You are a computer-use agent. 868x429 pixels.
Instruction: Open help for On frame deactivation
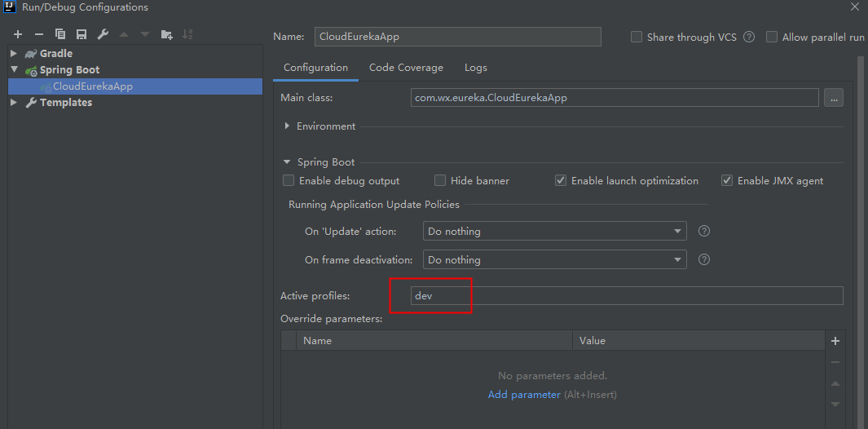pyautogui.click(x=704, y=259)
